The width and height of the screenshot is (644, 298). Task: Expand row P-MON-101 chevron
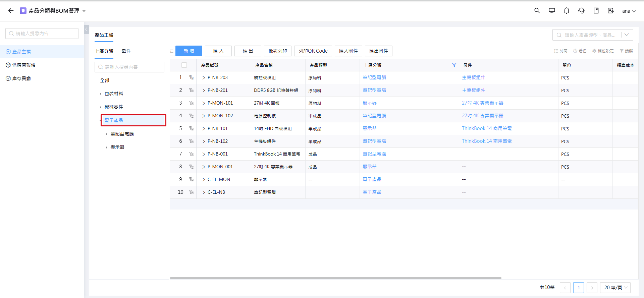204,103
